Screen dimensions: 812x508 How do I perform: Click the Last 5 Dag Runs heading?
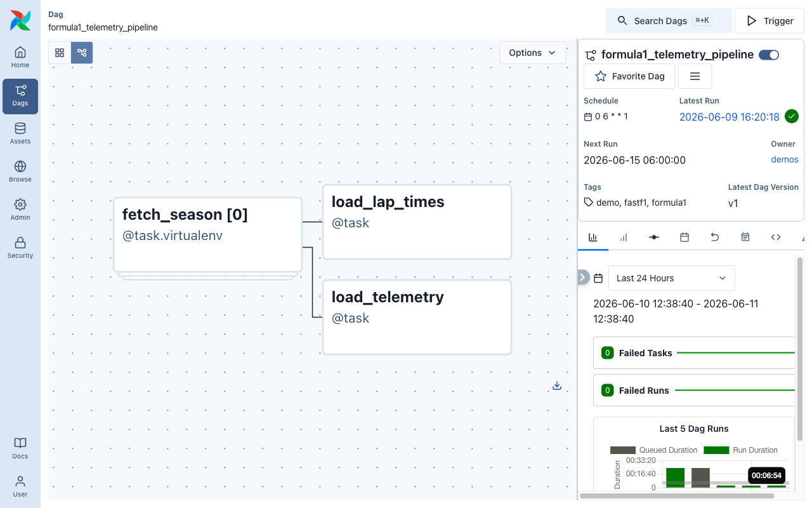tap(694, 429)
